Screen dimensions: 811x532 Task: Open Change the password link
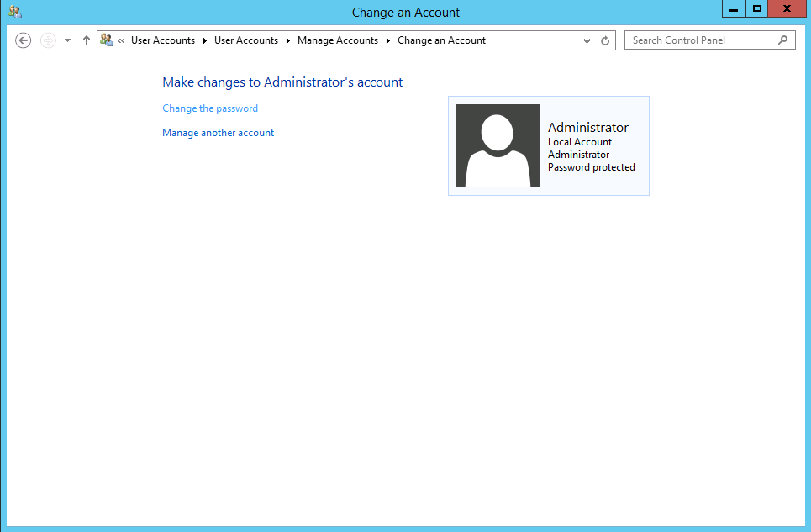(210, 108)
